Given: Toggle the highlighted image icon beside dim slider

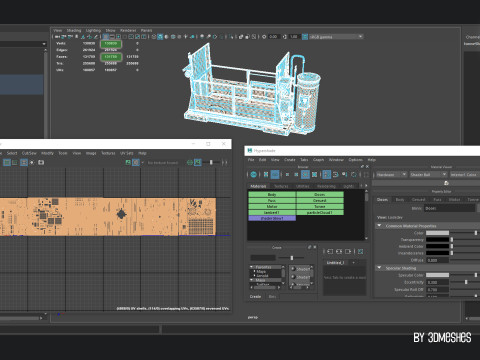Looking at the screenshot, I should pos(198,162).
